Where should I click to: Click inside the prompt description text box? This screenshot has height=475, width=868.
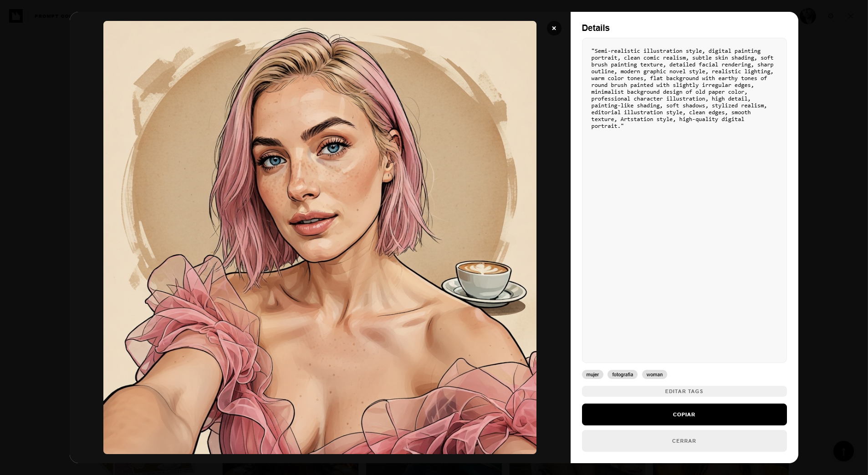point(684,227)
